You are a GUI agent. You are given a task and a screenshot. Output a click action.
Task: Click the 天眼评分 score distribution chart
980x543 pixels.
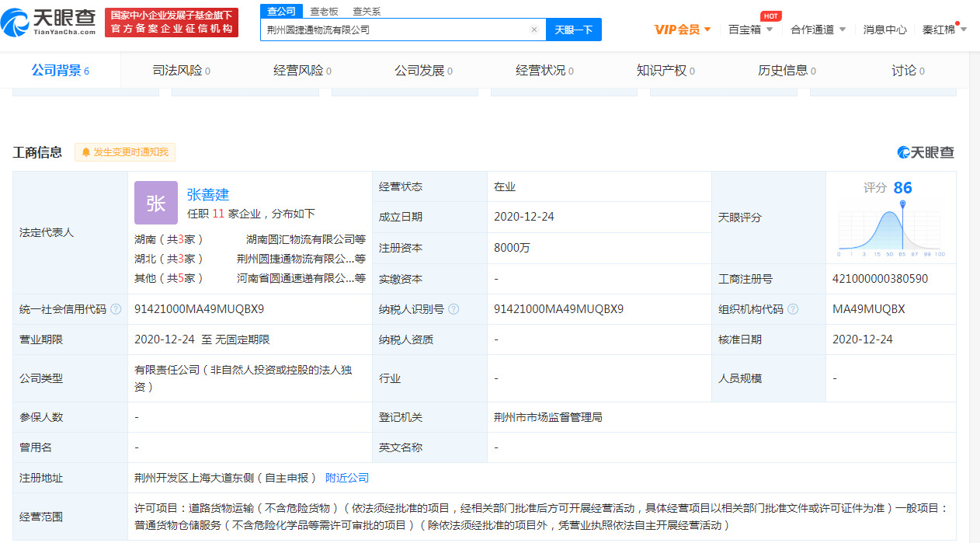891,228
